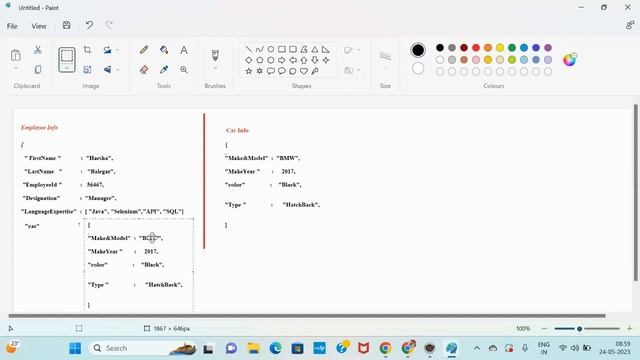Click the Rotate image icon
This screenshot has width=640, height=360.
click(x=107, y=50)
